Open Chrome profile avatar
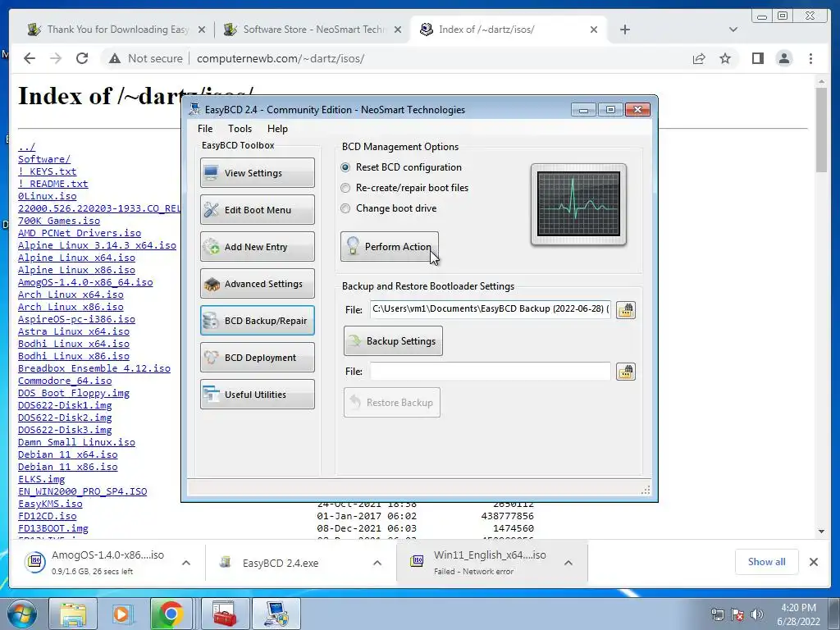The width and height of the screenshot is (840, 630). pos(784,58)
